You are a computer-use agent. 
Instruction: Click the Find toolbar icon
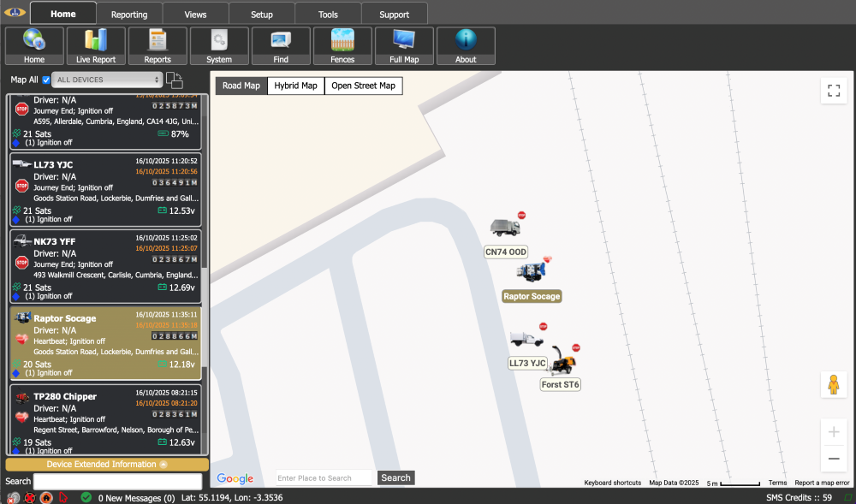[x=281, y=46]
